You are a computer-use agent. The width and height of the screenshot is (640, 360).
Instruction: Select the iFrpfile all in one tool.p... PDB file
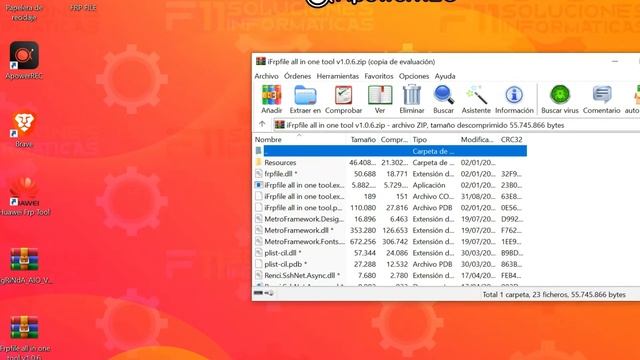point(390,208)
